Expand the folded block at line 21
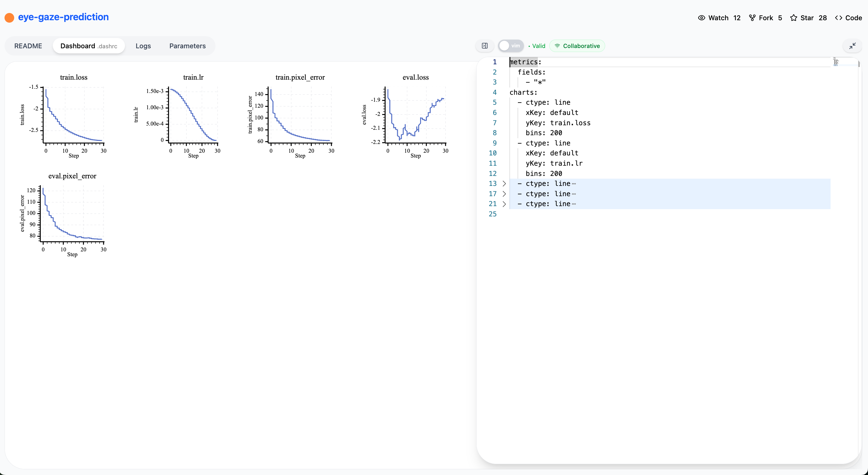This screenshot has height=475, width=868. pos(504,204)
